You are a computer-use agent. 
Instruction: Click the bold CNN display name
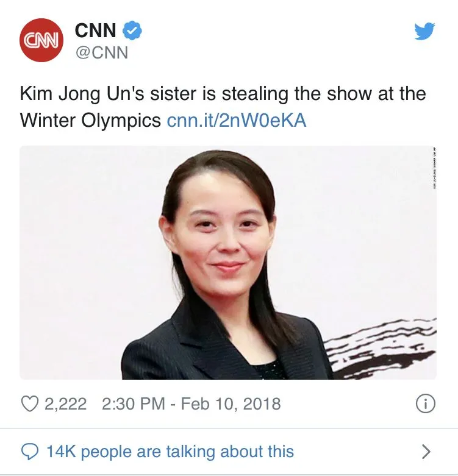(95, 30)
